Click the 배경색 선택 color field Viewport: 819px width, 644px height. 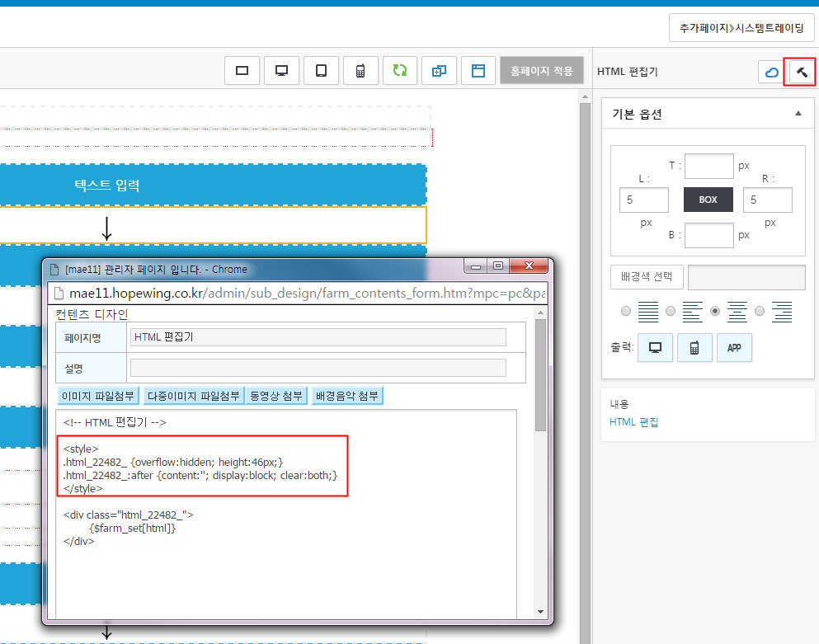746,277
